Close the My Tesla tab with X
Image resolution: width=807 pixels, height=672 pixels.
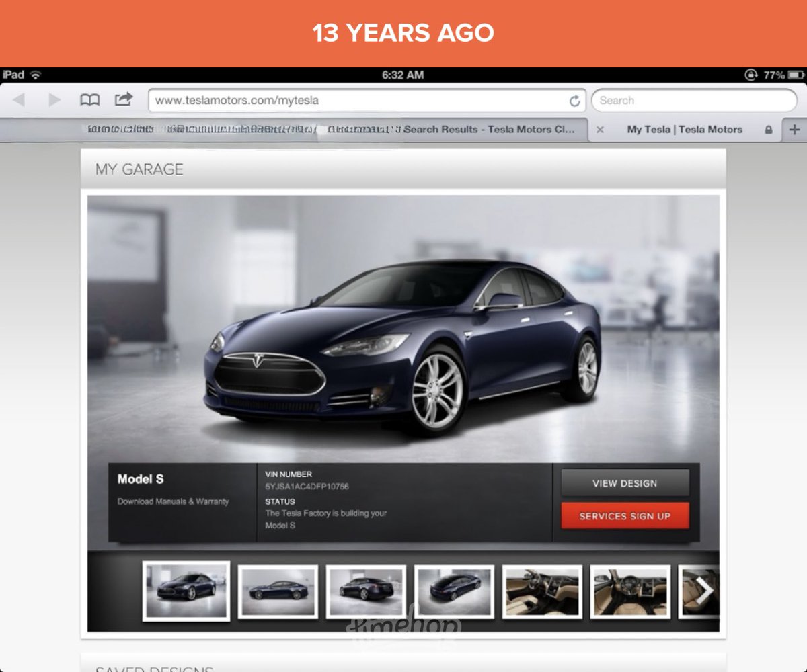(x=600, y=130)
